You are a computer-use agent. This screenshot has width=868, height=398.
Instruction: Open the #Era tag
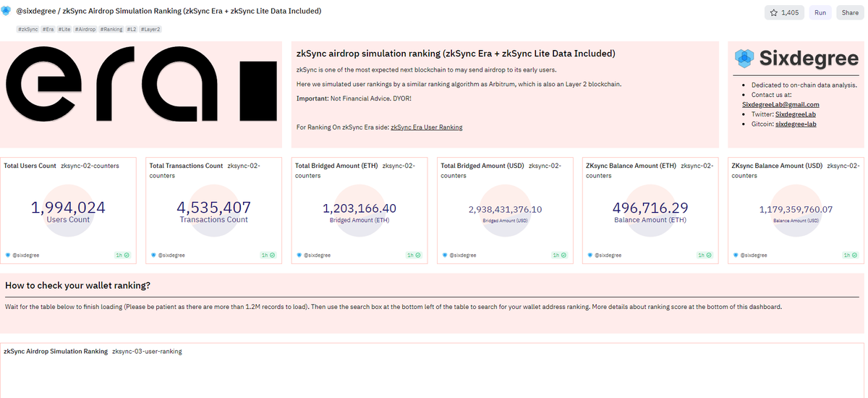click(x=47, y=29)
